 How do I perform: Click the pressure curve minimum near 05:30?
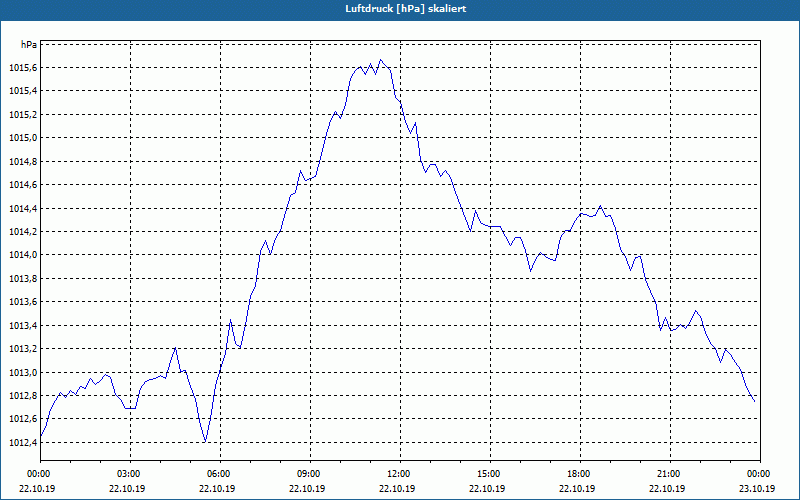click(205, 441)
